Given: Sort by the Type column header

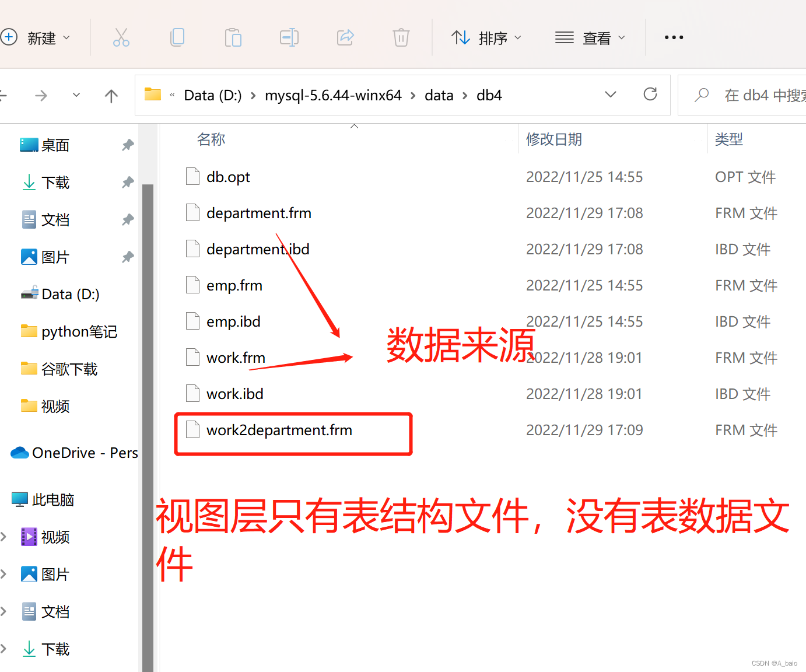Looking at the screenshot, I should click(x=729, y=139).
